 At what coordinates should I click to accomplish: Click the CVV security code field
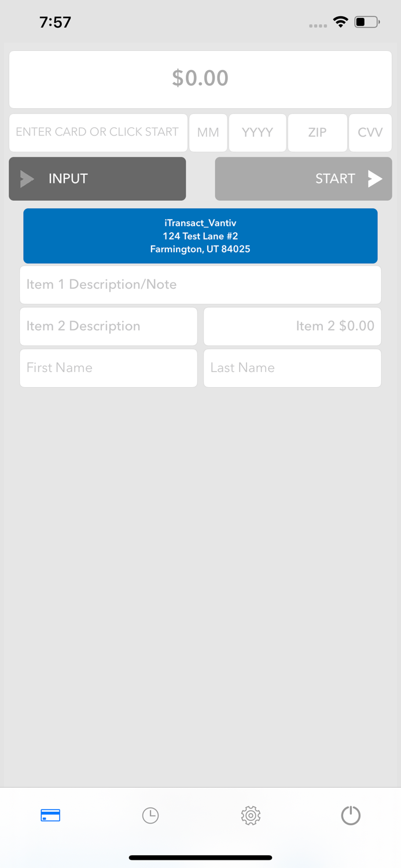coord(370,133)
